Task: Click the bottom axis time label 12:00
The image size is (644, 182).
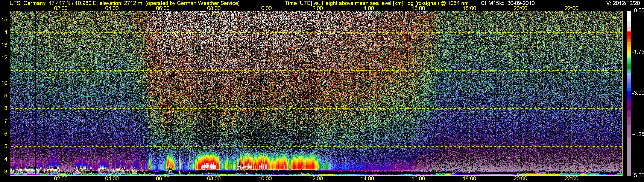Action: click(x=316, y=179)
